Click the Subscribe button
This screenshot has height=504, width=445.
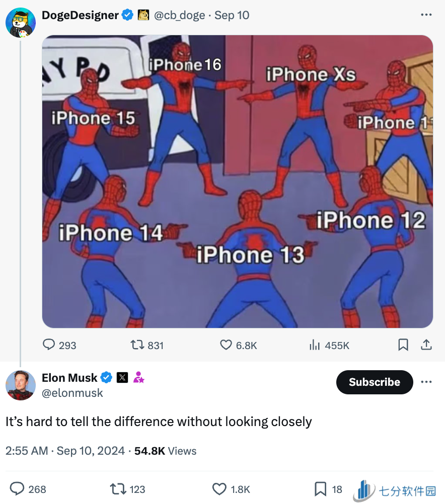click(x=374, y=382)
